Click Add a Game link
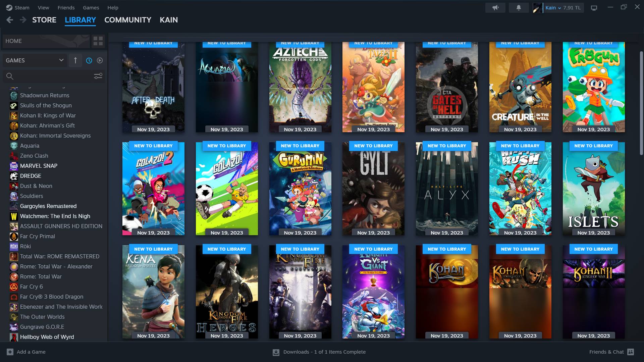This screenshot has height=362, width=644. [x=31, y=352]
